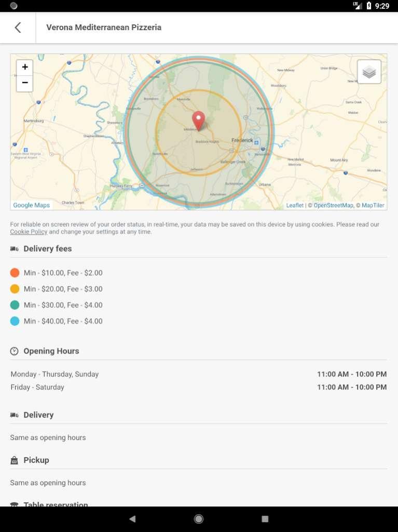
Task: Tap Mount Airy label on the map
Action: (339, 160)
